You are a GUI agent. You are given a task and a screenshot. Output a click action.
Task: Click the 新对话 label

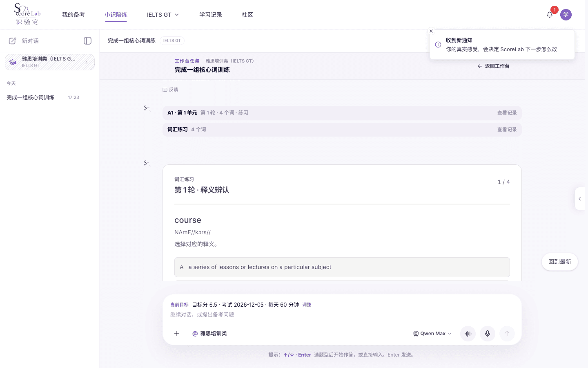[x=30, y=41]
